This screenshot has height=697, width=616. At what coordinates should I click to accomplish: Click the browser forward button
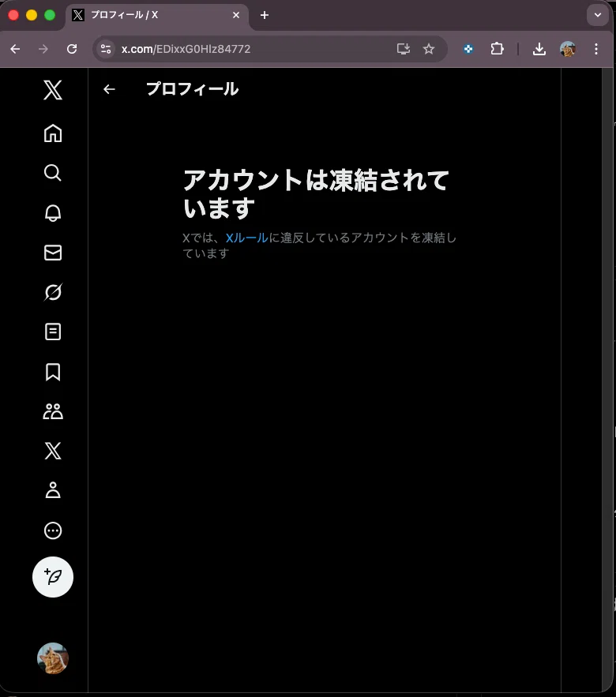point(43,49)
